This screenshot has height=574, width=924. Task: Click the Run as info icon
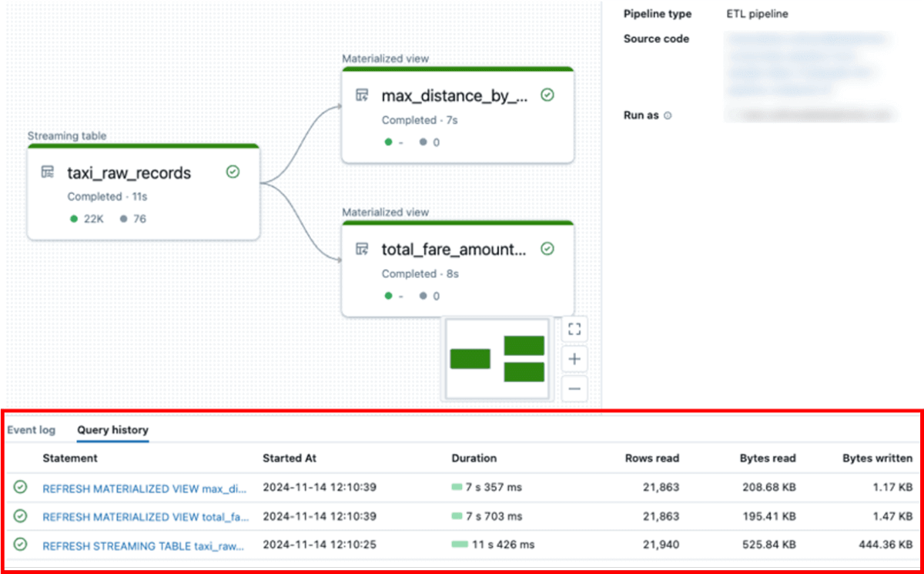tap(668, 116)
